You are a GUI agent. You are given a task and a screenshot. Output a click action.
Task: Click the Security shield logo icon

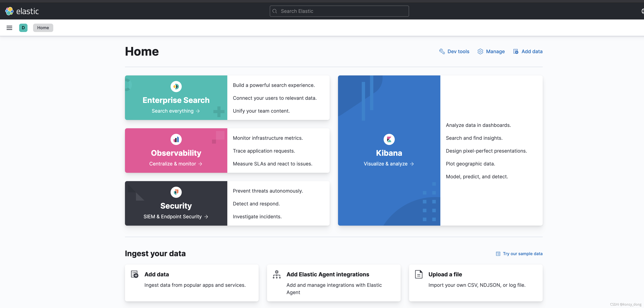coord(176,192)
